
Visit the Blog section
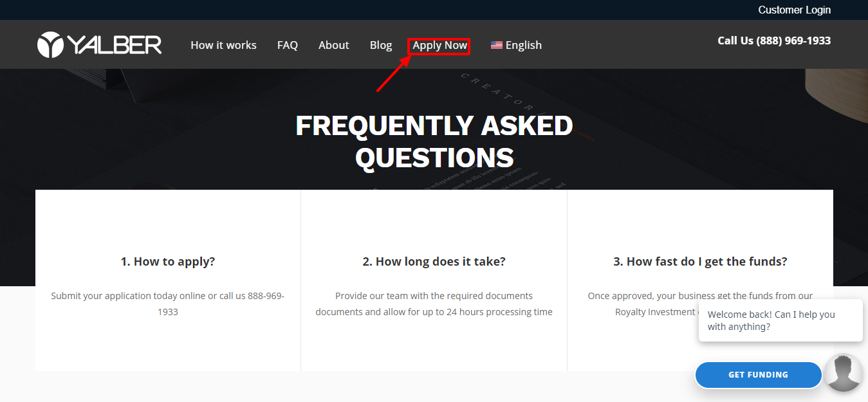click(380, 45)
